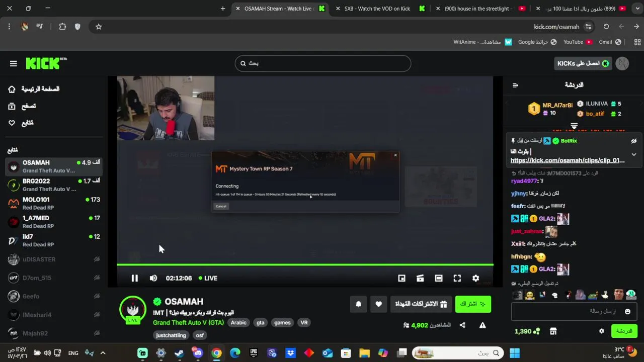
Task: Open the pinned kick.com clip link
Action: [x=568, y=160]
